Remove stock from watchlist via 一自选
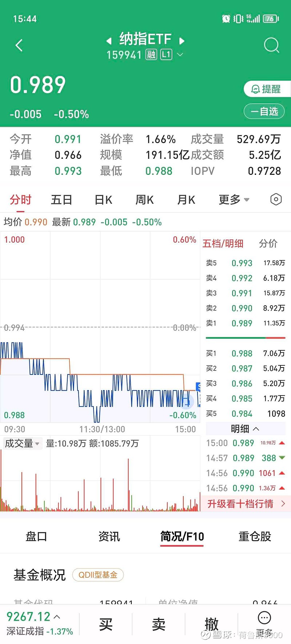Viewport: 291px width, 644px height. (264, 111)
